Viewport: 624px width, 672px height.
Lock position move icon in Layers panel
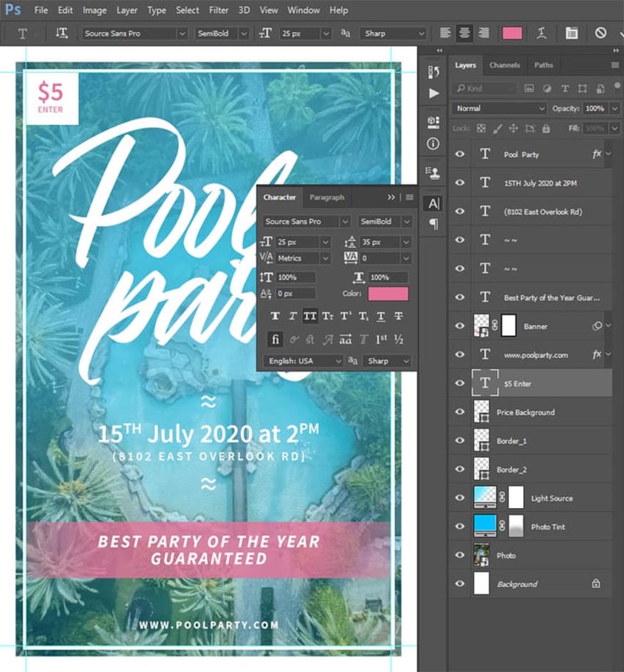(x=513, y=128)
